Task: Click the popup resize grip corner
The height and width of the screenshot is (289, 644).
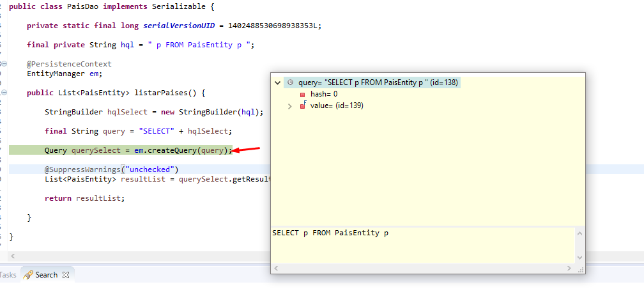Action: [x=581, y=269]
